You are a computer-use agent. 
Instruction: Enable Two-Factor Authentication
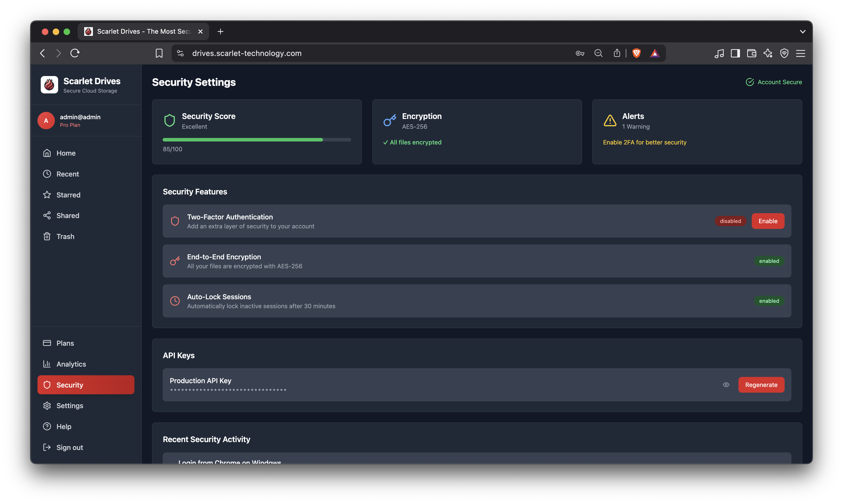pyautogui.click(x=767, y=221)
